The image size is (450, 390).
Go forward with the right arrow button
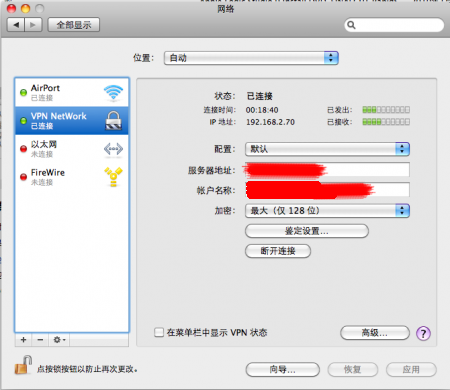coord(33,25)
